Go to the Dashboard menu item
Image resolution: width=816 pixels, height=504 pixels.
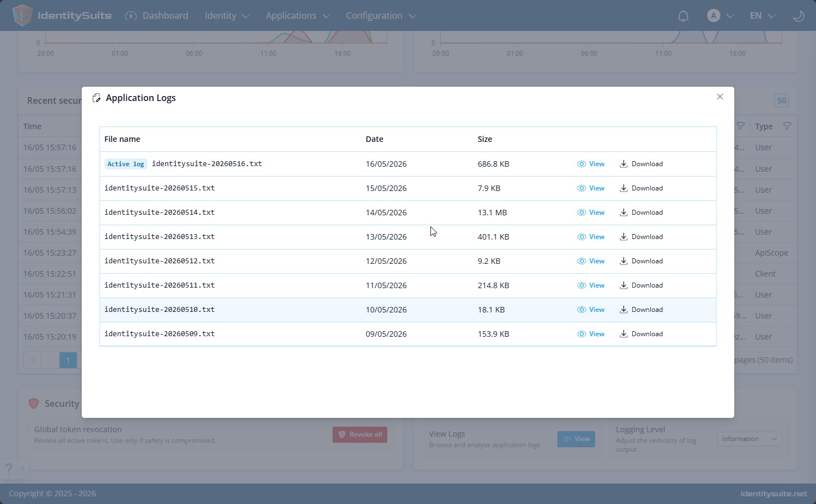coord(157,16)
